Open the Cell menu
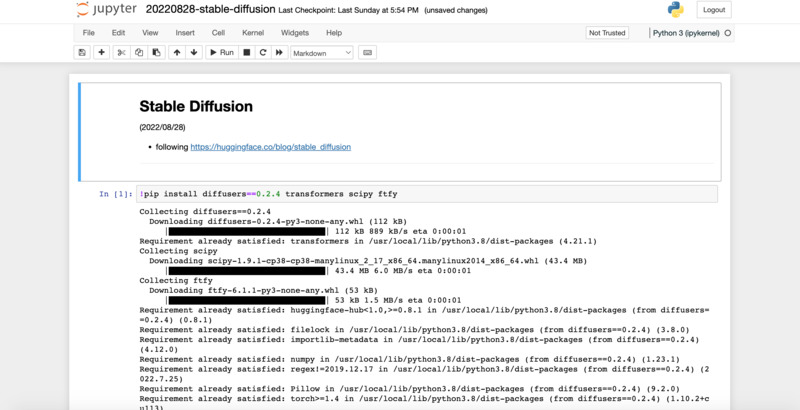Image resolution: width=800 pixels, height=410 pixels. [x=216, y=32]
